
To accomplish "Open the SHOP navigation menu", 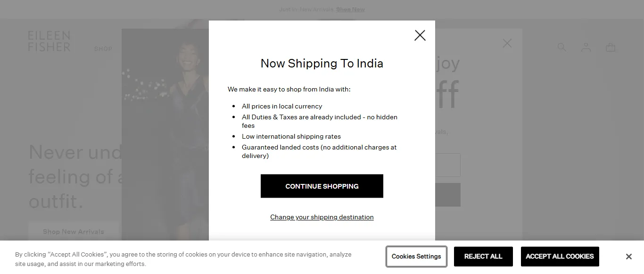I will [103, 49].
